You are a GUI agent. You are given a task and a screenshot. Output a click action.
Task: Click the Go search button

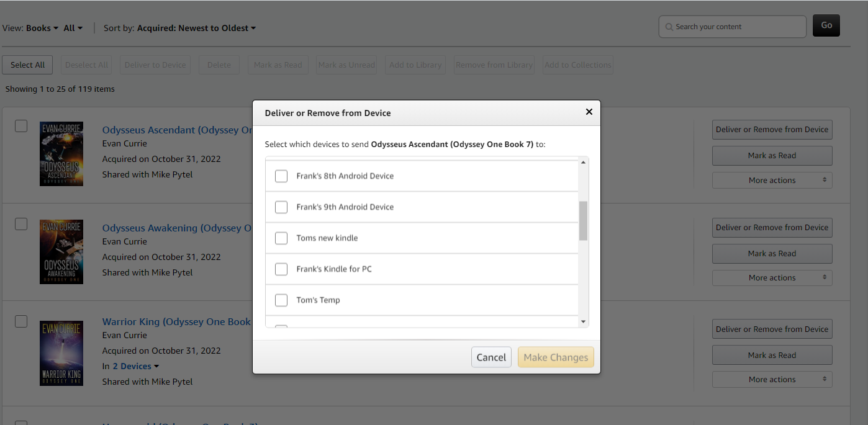click(826, 25)
